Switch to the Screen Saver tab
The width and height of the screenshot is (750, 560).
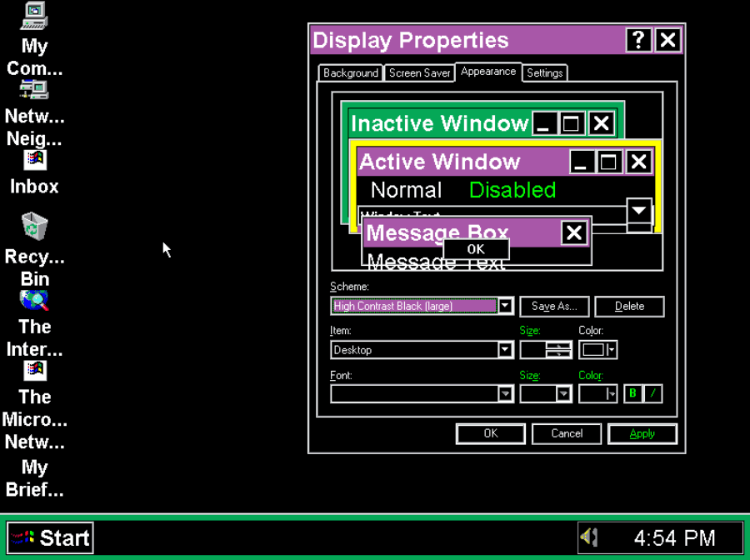(419, 72)
